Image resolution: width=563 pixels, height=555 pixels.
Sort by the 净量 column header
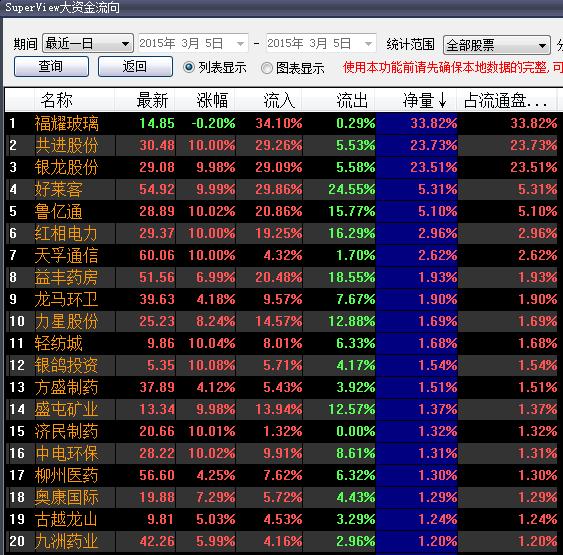coord(425,100)
